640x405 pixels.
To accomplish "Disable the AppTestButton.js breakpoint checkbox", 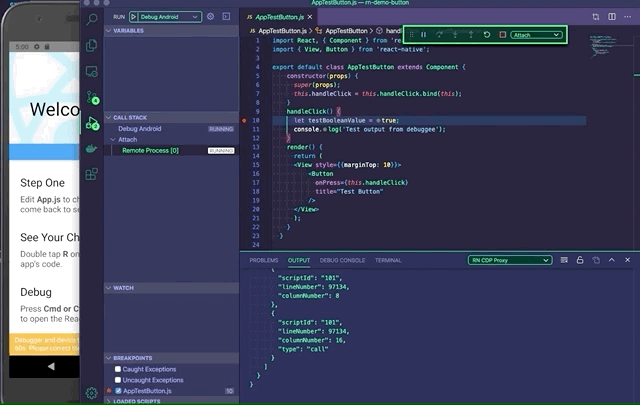I will pos(118,391).
